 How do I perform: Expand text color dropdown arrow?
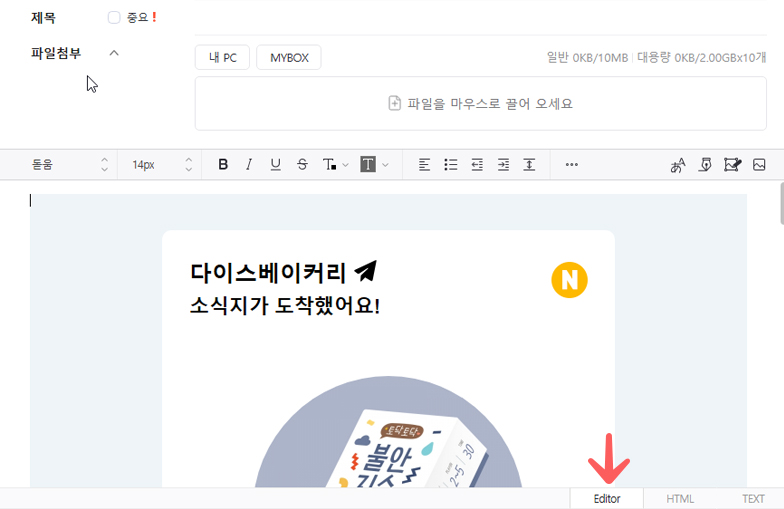pyautogui.click(x=346, y=165)
